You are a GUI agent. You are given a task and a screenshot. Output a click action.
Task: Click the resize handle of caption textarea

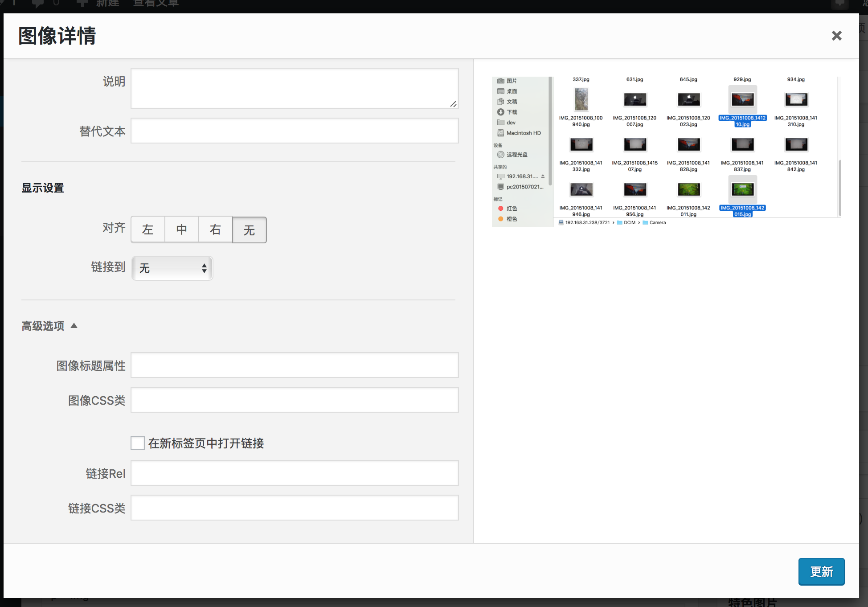pyautogui.click(x=453, y=104)
